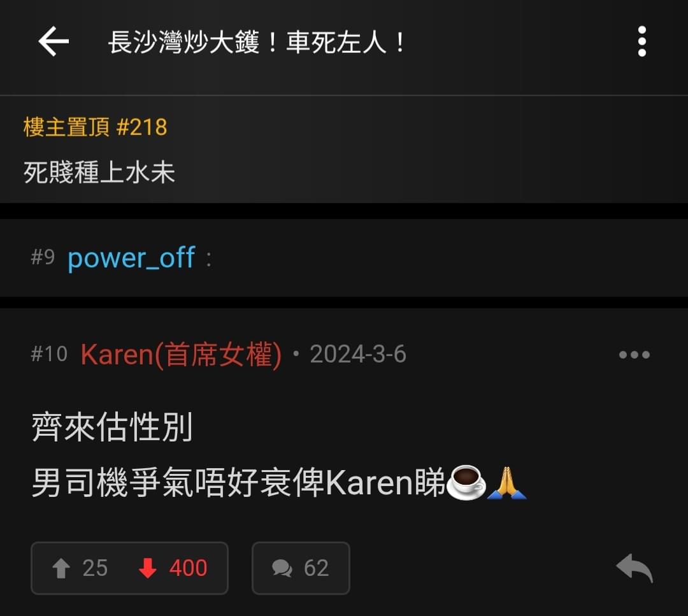Reply to post #10 with the reply arrow

(x=634, y=568)
